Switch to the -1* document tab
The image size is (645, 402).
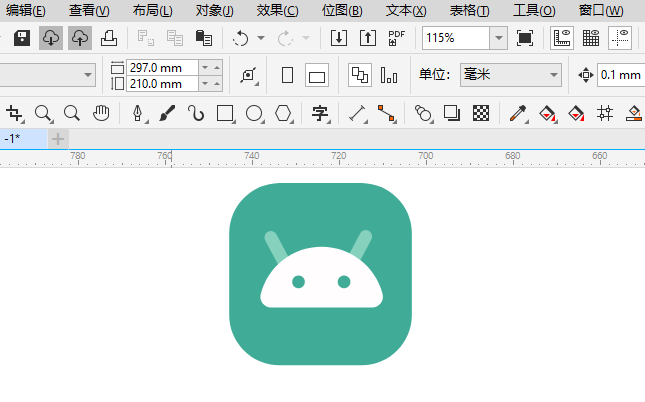23,139
